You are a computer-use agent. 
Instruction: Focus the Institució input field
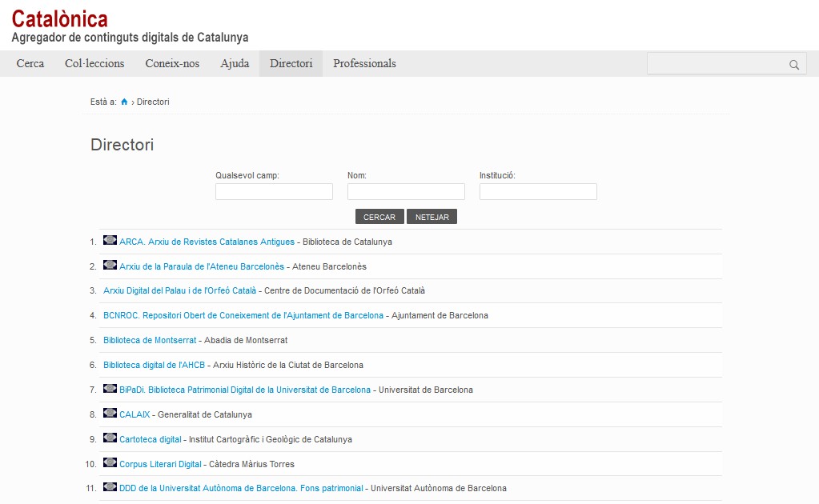pyautogui.click(x=538, y=191)
